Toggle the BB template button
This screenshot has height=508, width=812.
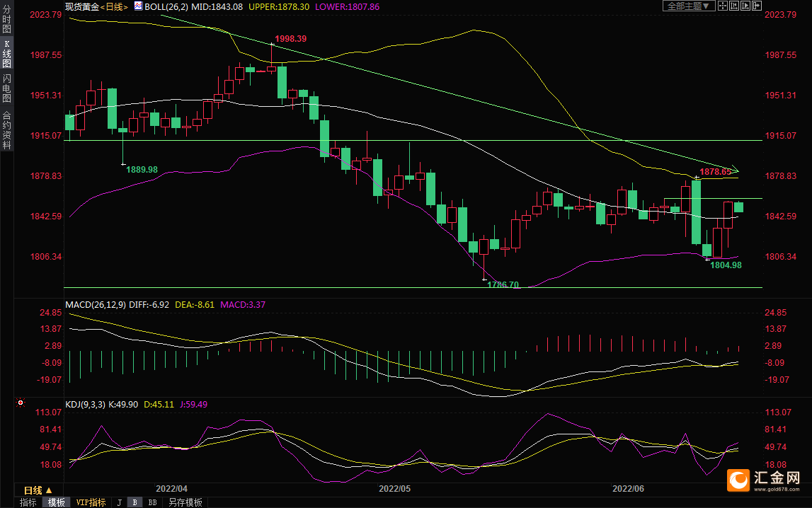tap(152, 502)
